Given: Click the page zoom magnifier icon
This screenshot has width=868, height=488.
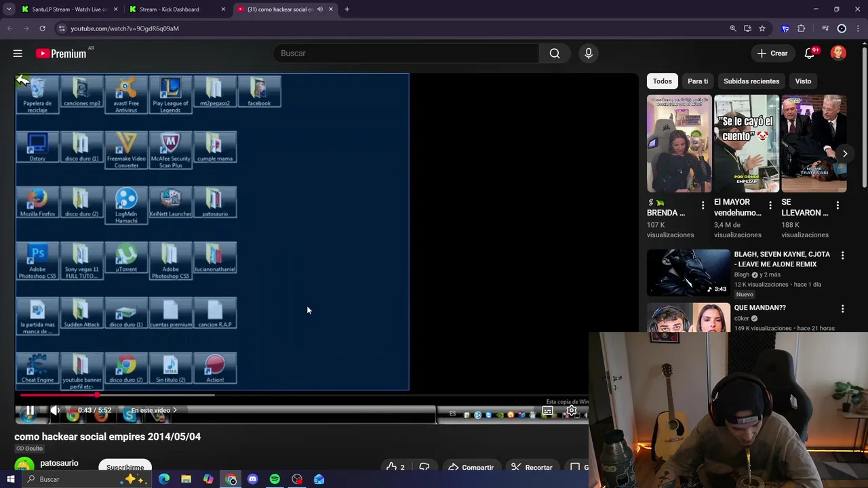Looking at the screenshot, I should click(732, 28).
